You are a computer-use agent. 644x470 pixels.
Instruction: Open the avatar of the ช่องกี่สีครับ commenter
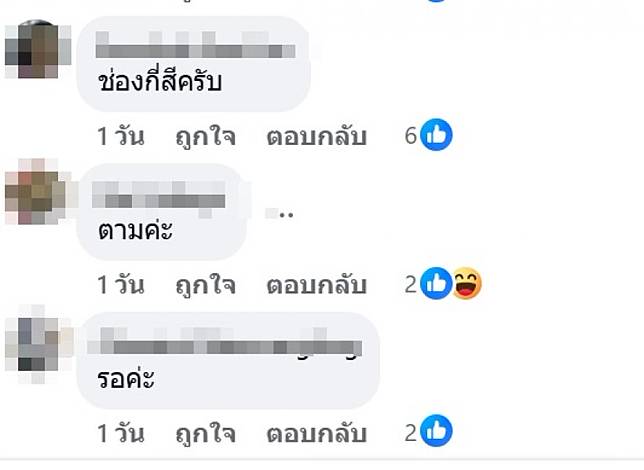(x=38, y=48)
